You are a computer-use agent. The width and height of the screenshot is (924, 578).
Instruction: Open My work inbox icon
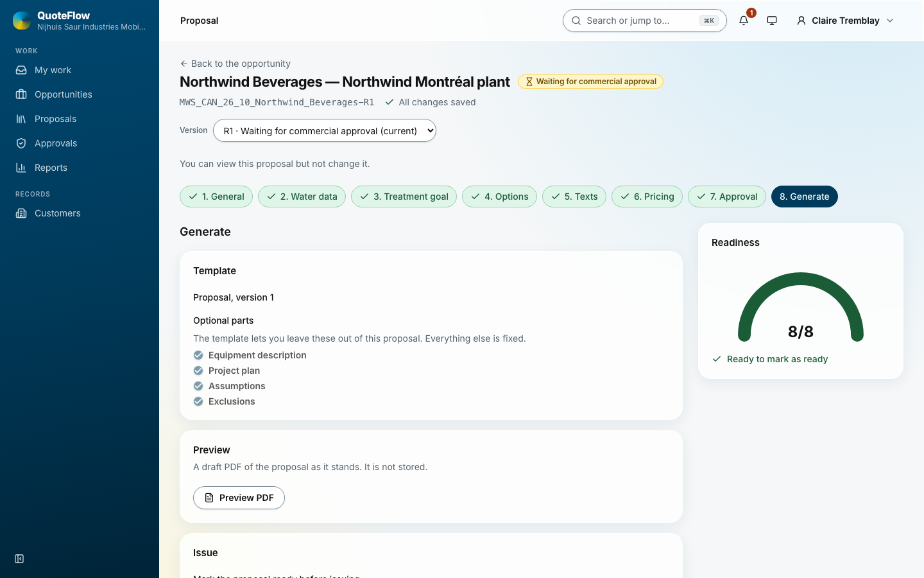point(21,70)
